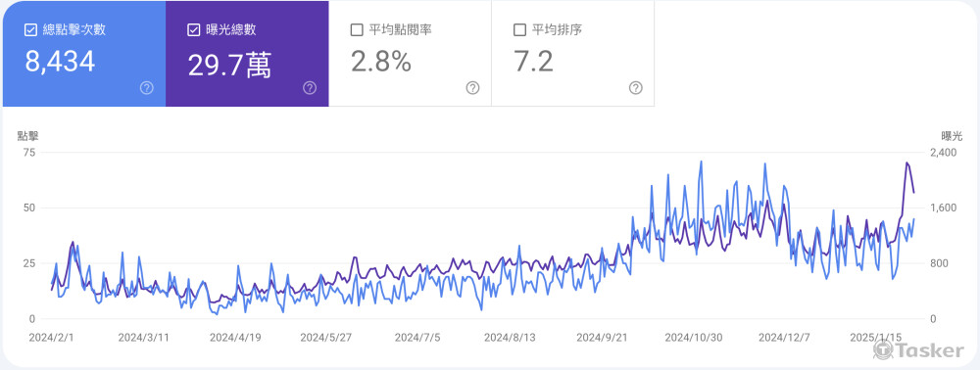
Task: Click the 75 left axis label
Action: click(29, 153)
